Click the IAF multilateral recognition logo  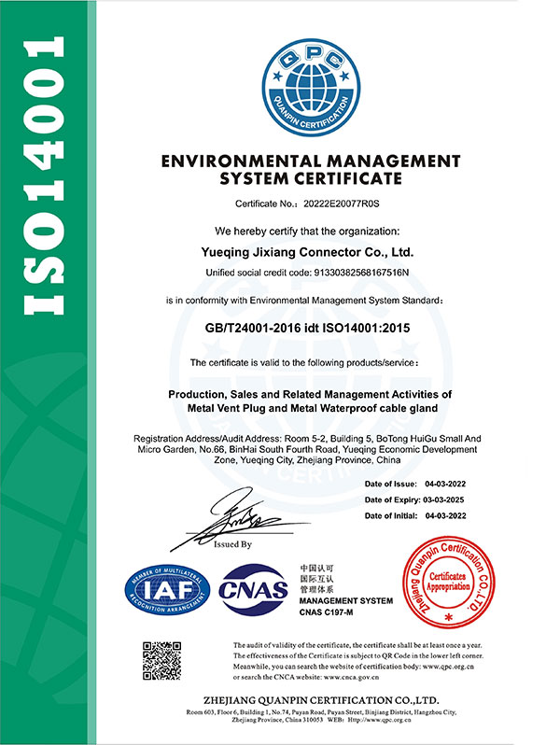tap(167, 590)
